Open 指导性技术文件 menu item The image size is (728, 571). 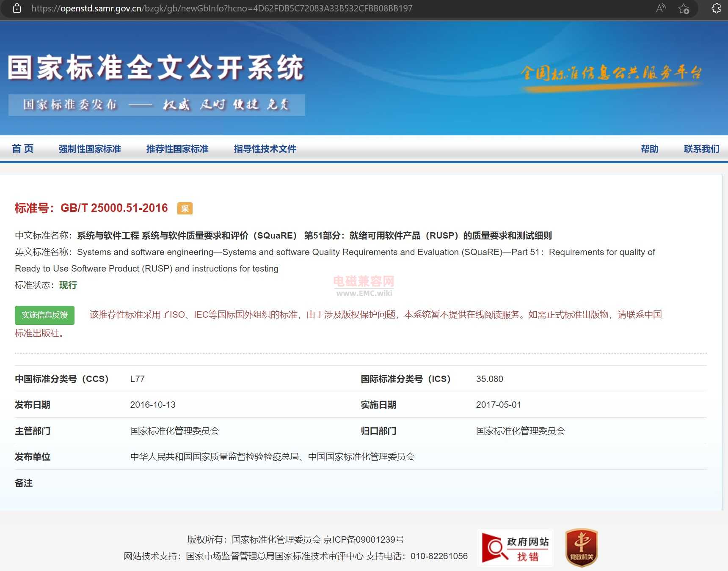pyautogui.click(x=265, y=149)
